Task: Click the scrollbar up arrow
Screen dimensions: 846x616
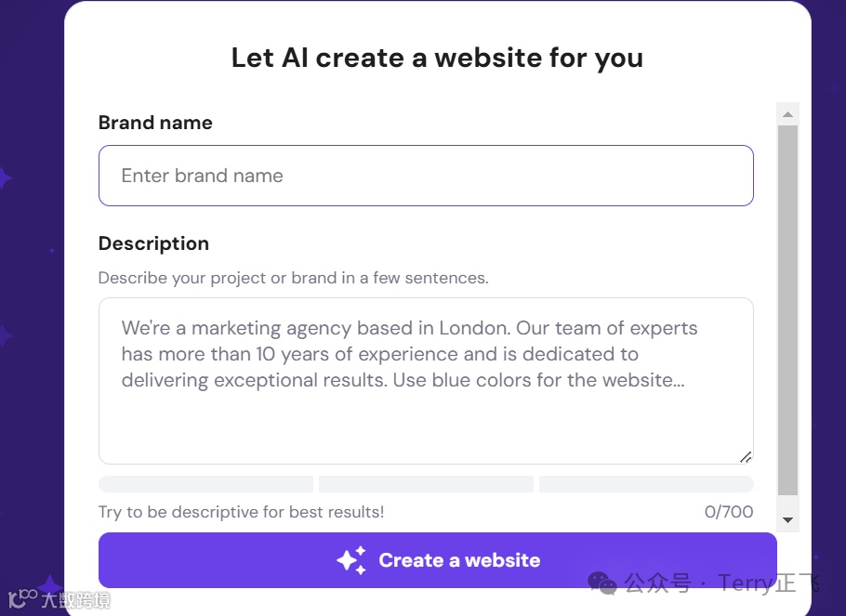Action: pyautogui.click(x=787, y=114)
